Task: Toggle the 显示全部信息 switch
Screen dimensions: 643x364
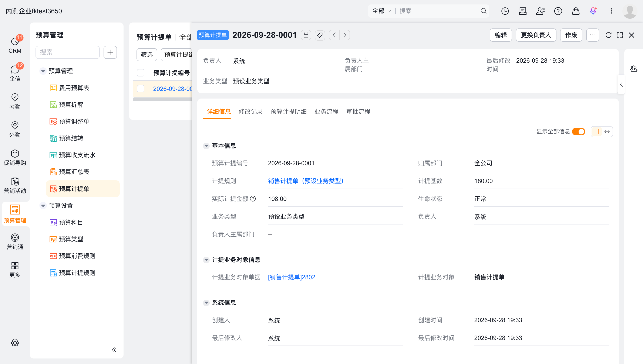Action: (x=578, y=131)
